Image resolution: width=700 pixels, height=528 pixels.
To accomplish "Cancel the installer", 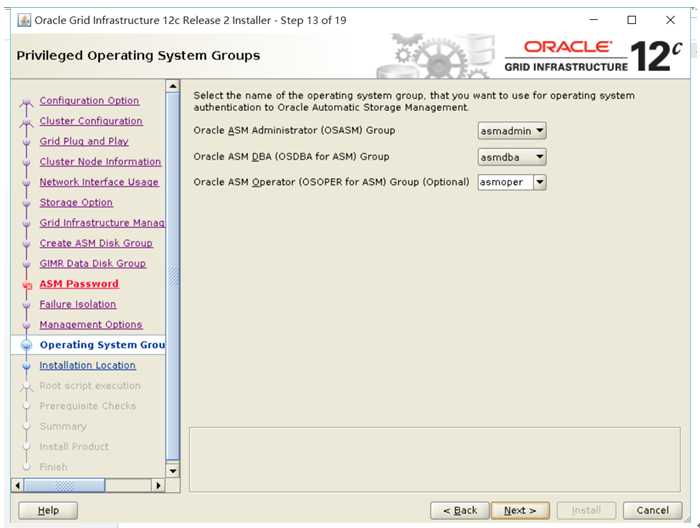I will click(652, 510).
